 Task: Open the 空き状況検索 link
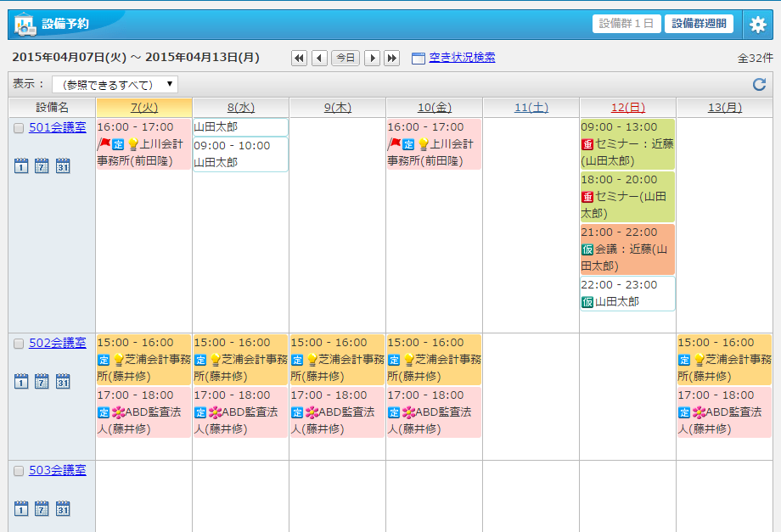(x=462, y=58)
